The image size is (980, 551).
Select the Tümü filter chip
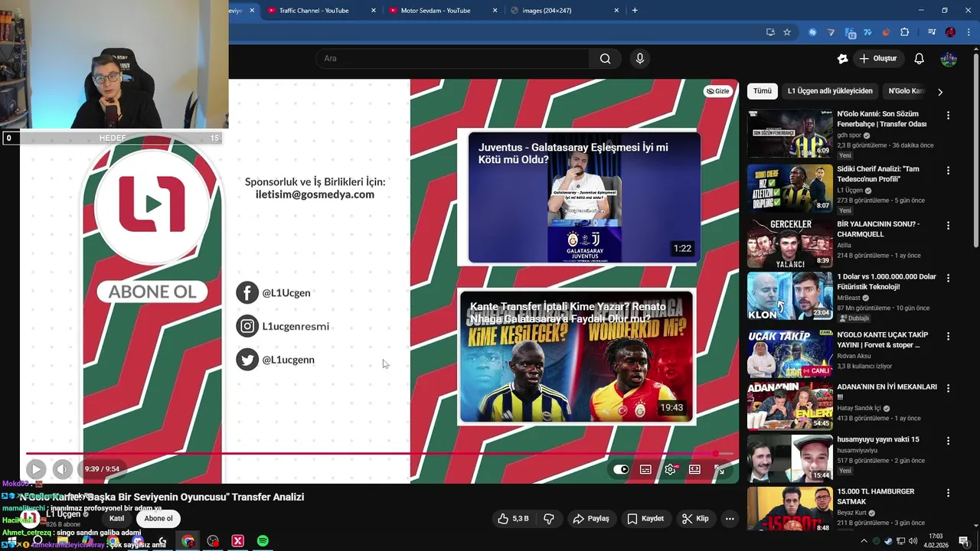pyautogui.click(x=763, y=91)
